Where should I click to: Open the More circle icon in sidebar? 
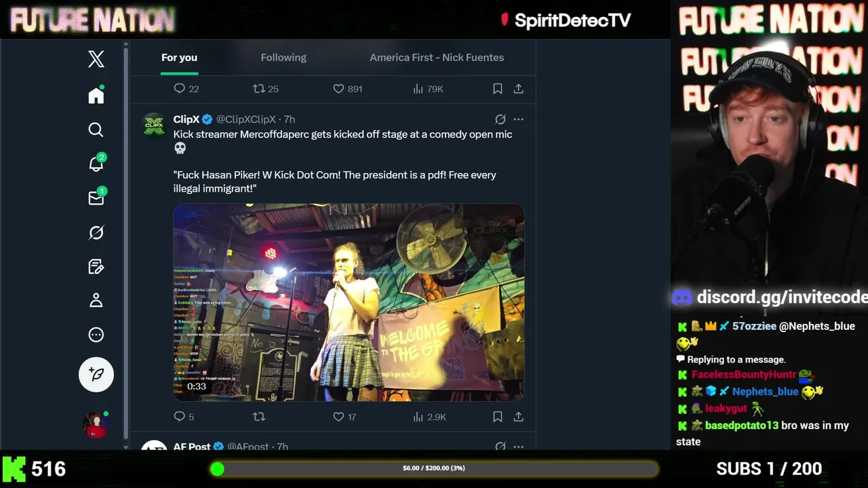pos(96,334)
